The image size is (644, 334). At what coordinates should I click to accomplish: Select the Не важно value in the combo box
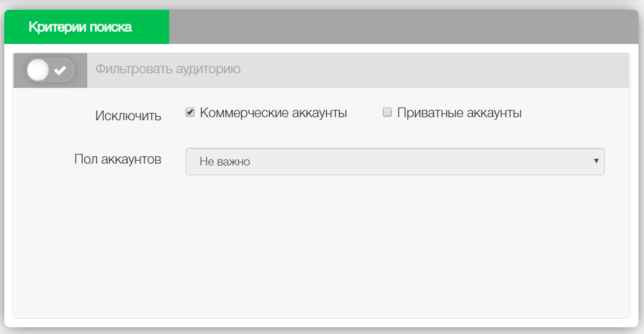225,162
